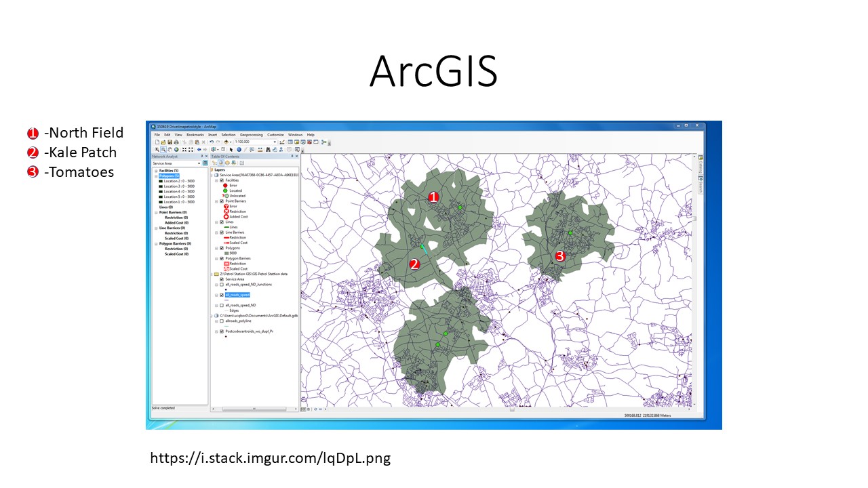This screenshot has height=488, width=868.
Task: Collapse Polygons (5) in Network Analyst
Action: point(156,176)
